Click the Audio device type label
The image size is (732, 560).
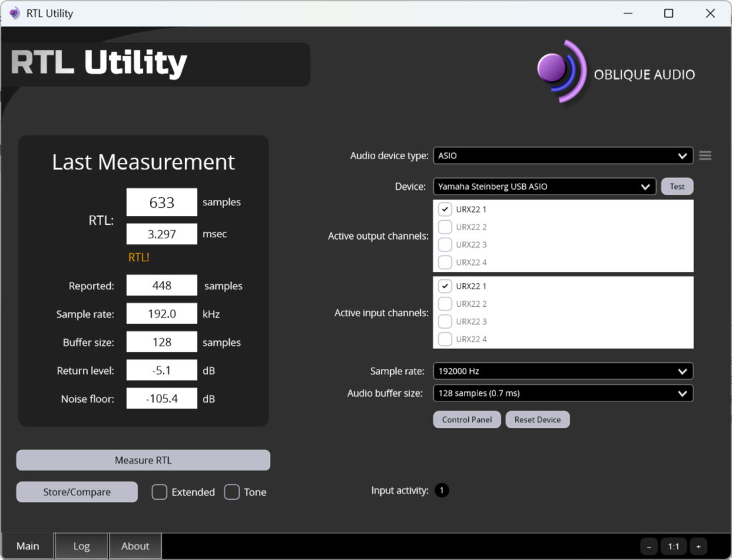[x=390, y=156]
